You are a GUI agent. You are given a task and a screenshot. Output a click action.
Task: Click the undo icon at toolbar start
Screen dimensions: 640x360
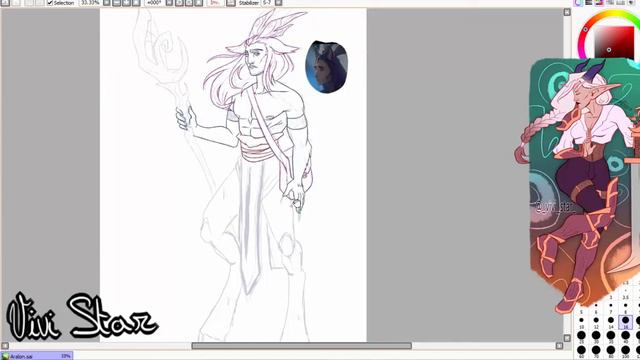[x=5, y=2]
